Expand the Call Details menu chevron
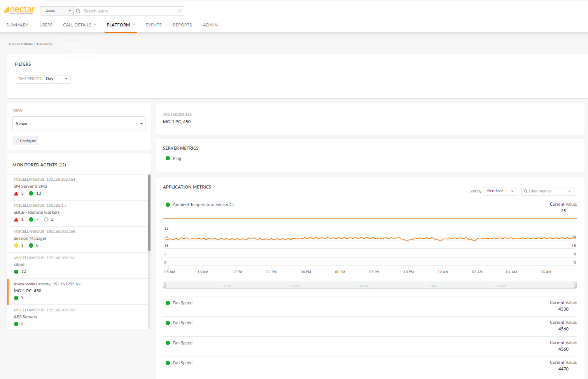The image size is (588, 379). [x=95, y=25]
